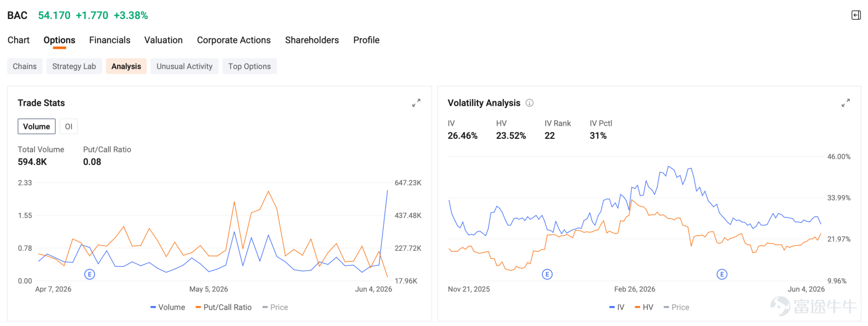
Task: Select the second earnings marker near Feb 2026
Action: tap(722, 274)
